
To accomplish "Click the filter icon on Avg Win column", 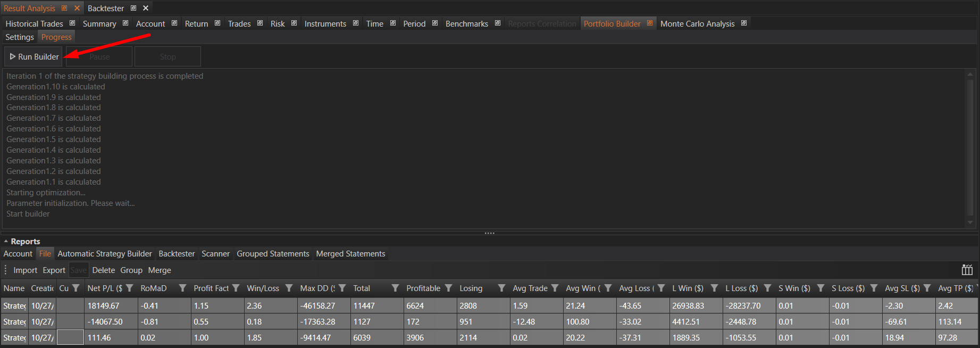I will [608, 288].
